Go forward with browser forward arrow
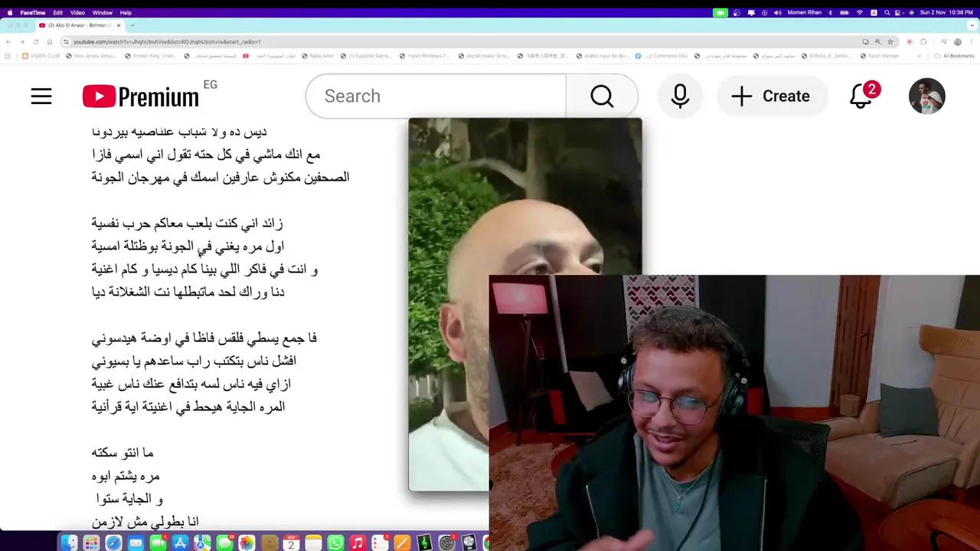980x551 pixels. coord(21,41)
